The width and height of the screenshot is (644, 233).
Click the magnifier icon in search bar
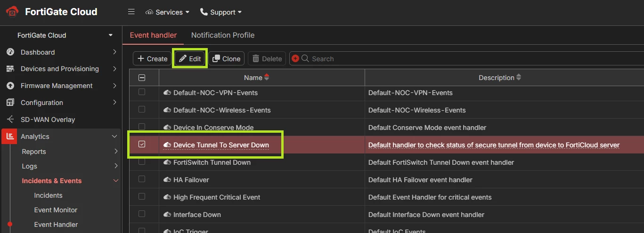(305, 58)
